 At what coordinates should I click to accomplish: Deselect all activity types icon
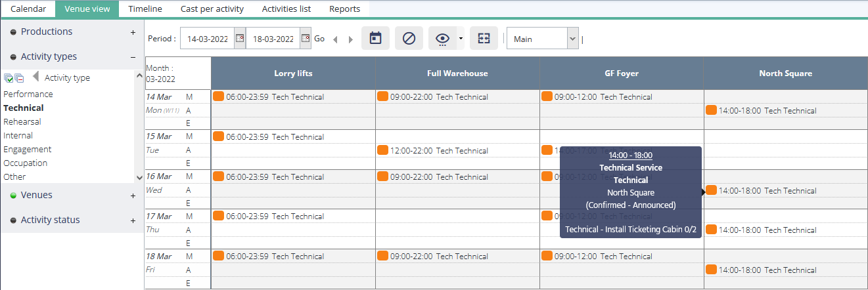point(19,78)
